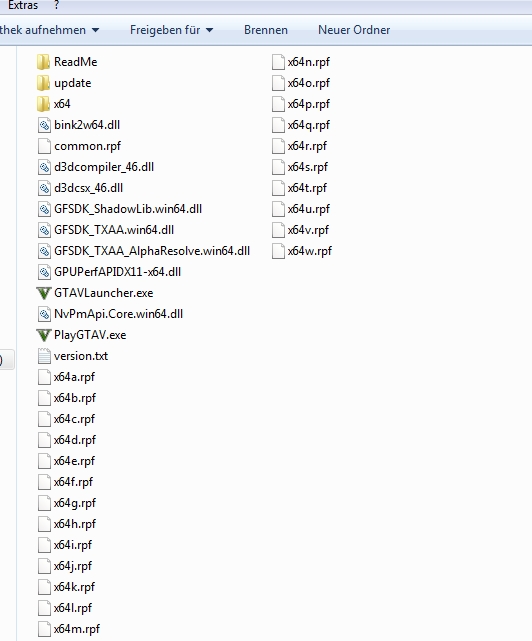This screenshot has height=641, width=532.
Task: Select the x64 folder icon
Action: [43, 104]
